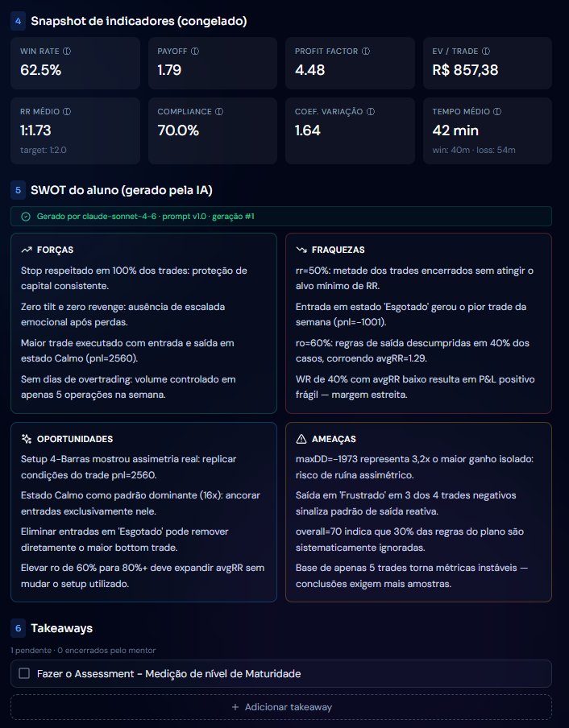Click the step 6 number badge

[x=18, y=628]
